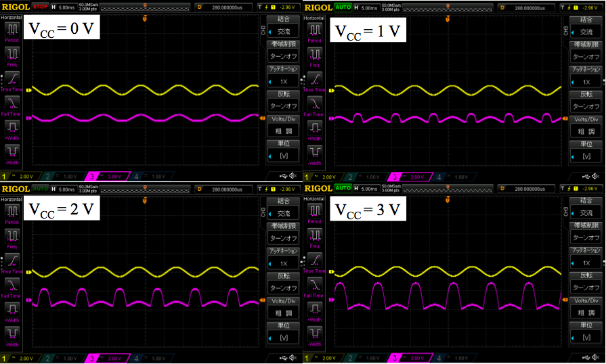606x364 pixels.
Task: Select channel 3 tab in VCC = 2 V screen
Action: (107, 359)
